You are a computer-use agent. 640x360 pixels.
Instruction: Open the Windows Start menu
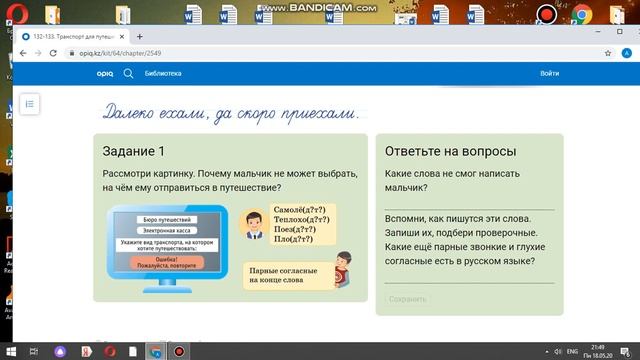tap(11, 351)
